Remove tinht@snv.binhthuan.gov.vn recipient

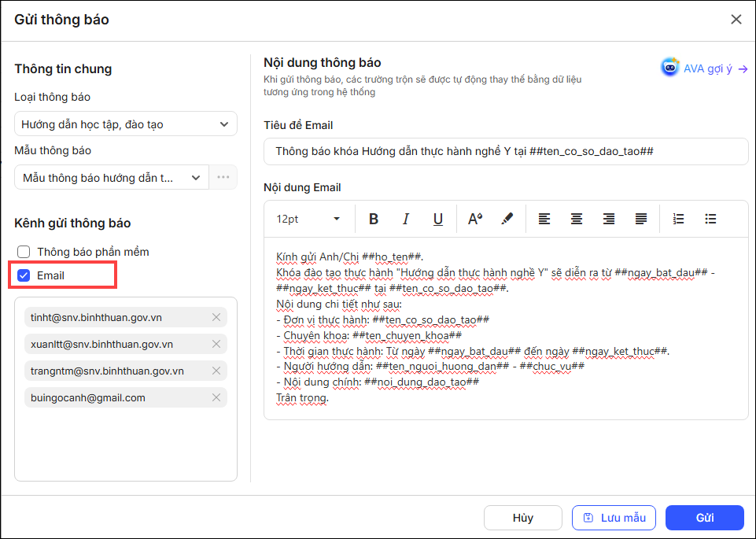tap(216, 317)
